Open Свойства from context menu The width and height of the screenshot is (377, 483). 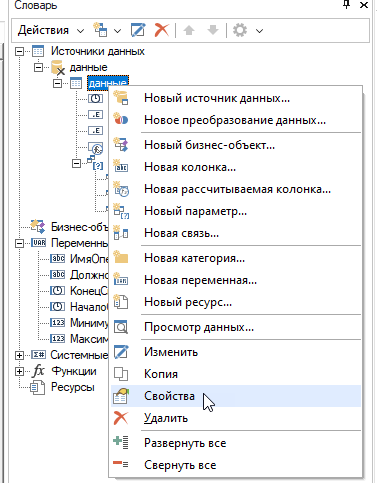point(236,396)
